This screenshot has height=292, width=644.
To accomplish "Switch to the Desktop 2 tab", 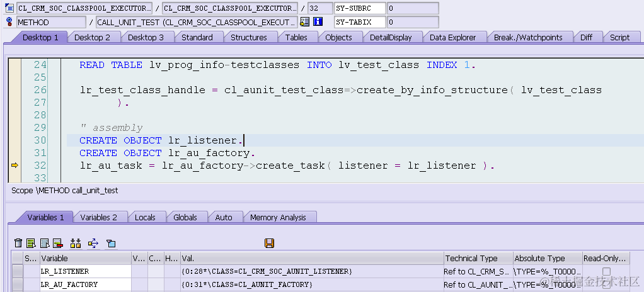I will point(93,37).
